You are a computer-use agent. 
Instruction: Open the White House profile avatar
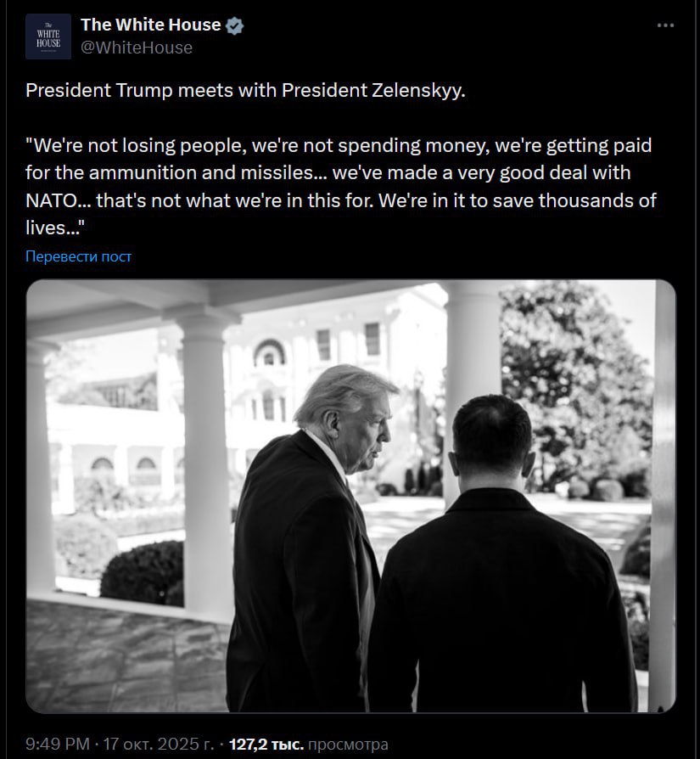(x=48, y=36)
